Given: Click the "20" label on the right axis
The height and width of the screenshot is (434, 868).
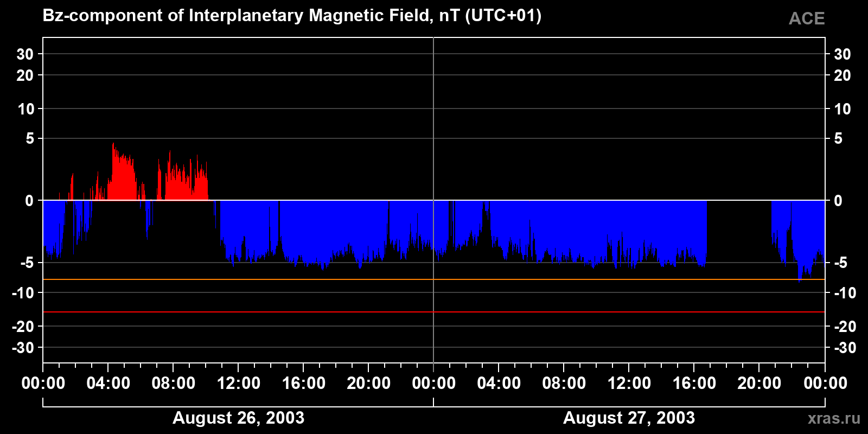Looking at the screenshot, I should [x=842, y=75].
